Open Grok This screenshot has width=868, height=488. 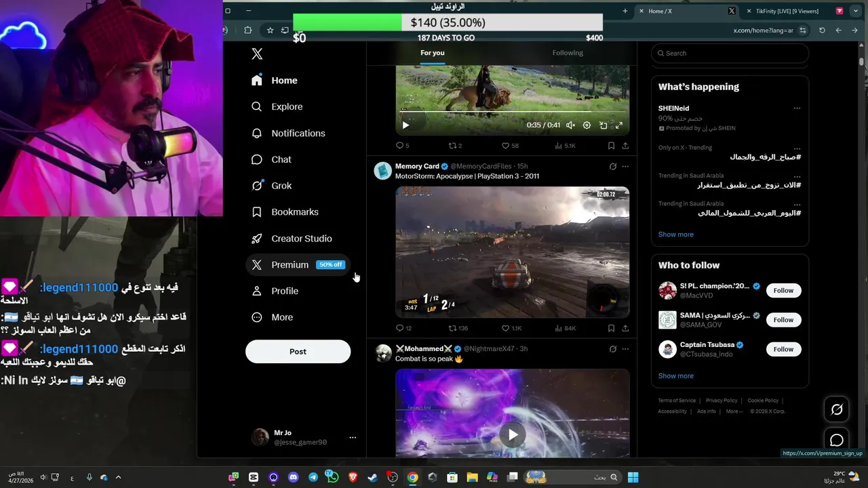(271, 186)
